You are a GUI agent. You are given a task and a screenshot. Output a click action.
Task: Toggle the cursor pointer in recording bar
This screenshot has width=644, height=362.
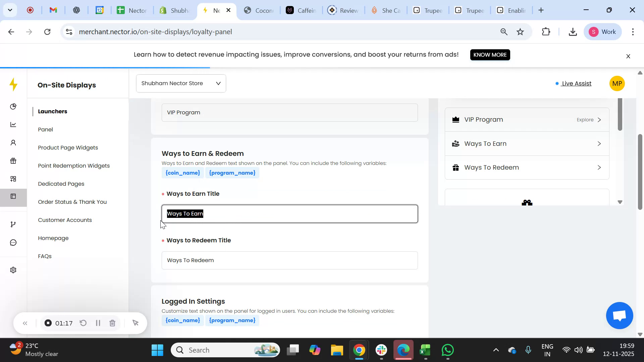pyautogui.click(x=135, y=323)
